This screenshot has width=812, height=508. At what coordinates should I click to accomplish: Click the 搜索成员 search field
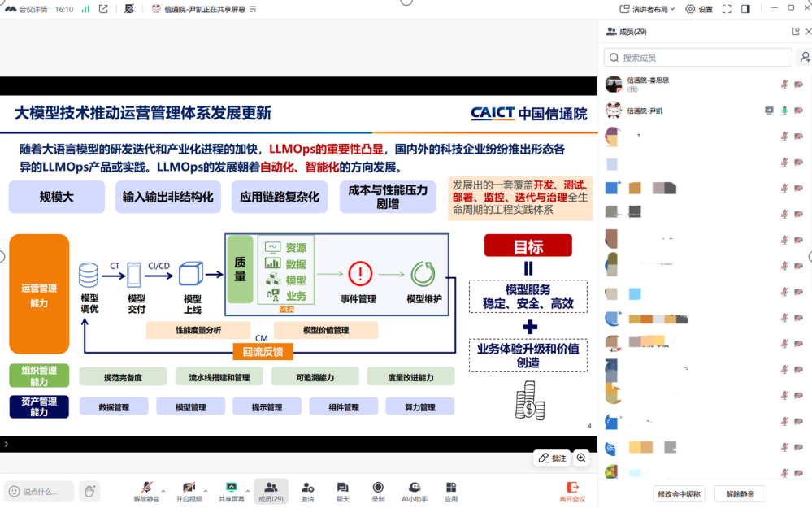pos(697,58)
